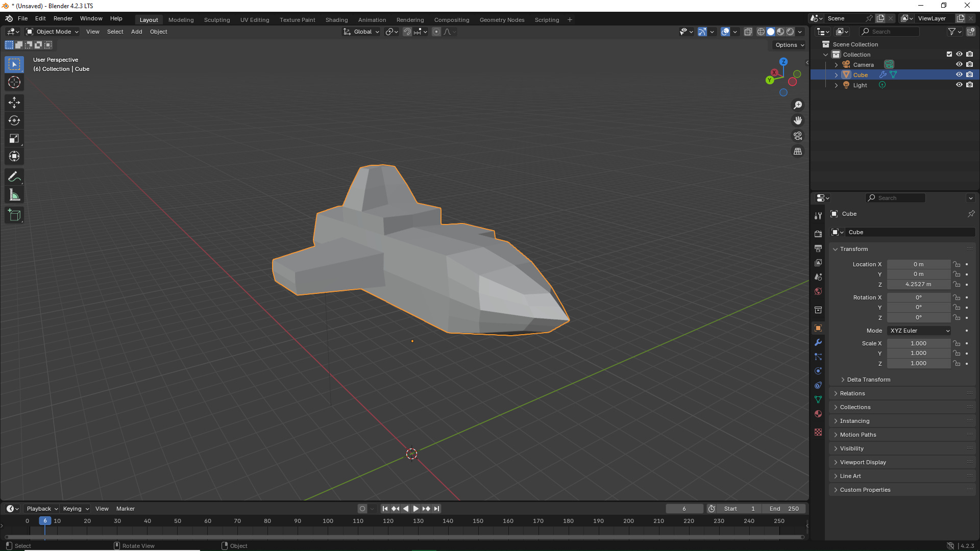
Task: Toggle camera view in viewport
Action: [x=798, y=136]
